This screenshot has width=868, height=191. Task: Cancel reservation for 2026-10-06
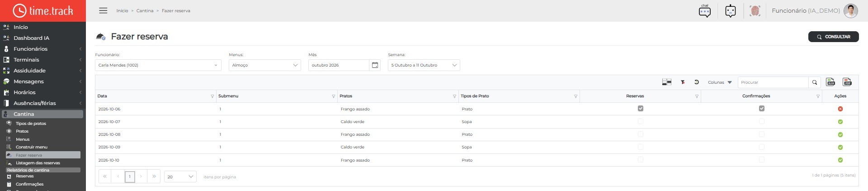pyautogui.click(x=840, y=109)
